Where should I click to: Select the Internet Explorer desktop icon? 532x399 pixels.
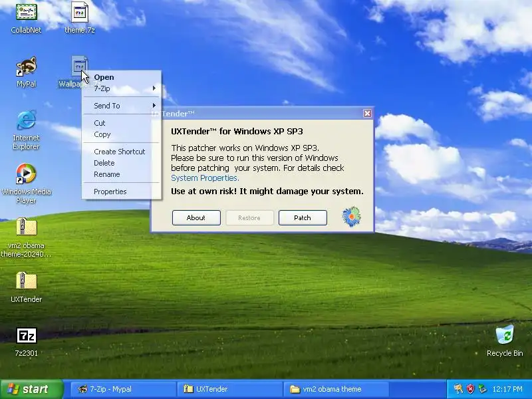26,120
